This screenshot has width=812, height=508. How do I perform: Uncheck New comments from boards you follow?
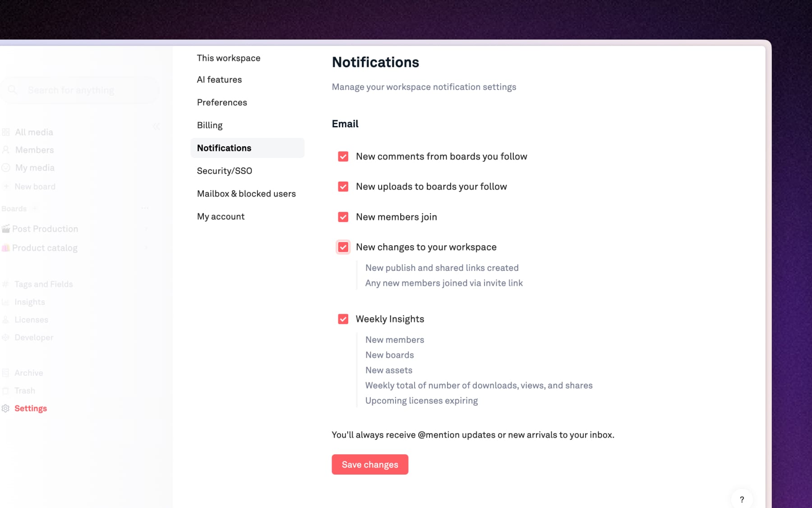tap(343, 157)
